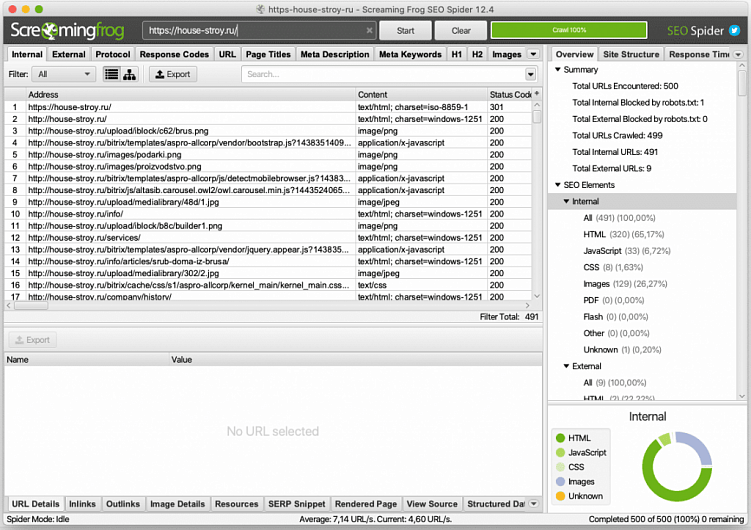The image size is (751, 530).
Task: Open the External tab
Action: coord(68,55)
